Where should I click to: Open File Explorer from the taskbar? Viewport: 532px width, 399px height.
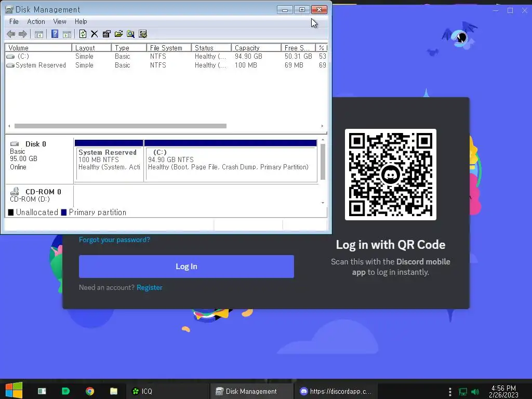(114, 391)
